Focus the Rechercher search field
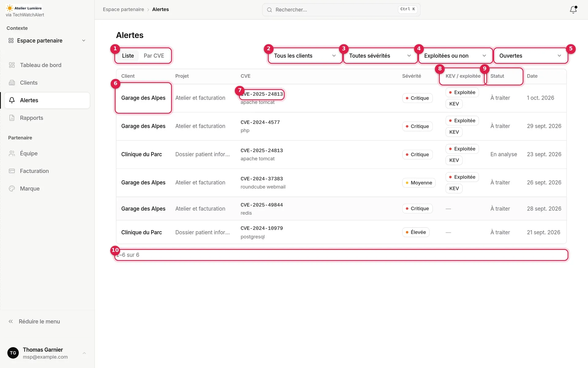The width and height of the screenshot is (588, 368). pos(341,10)
